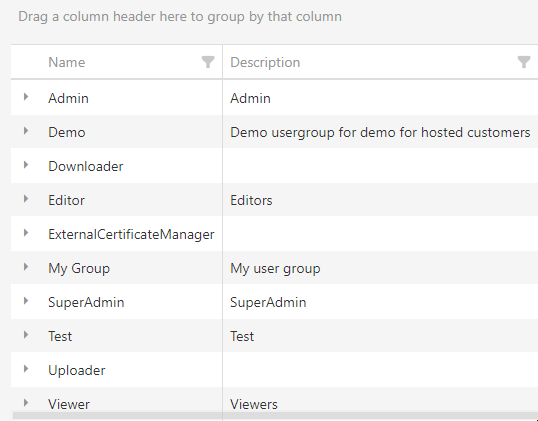Expand the My Group row
538x421 pixels.
[x=26, y=267]
